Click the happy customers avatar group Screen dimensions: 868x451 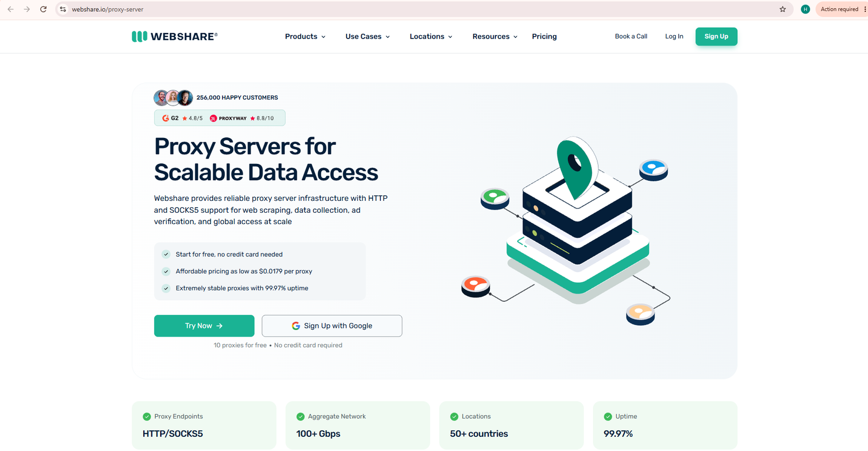(x=173, y=98)
